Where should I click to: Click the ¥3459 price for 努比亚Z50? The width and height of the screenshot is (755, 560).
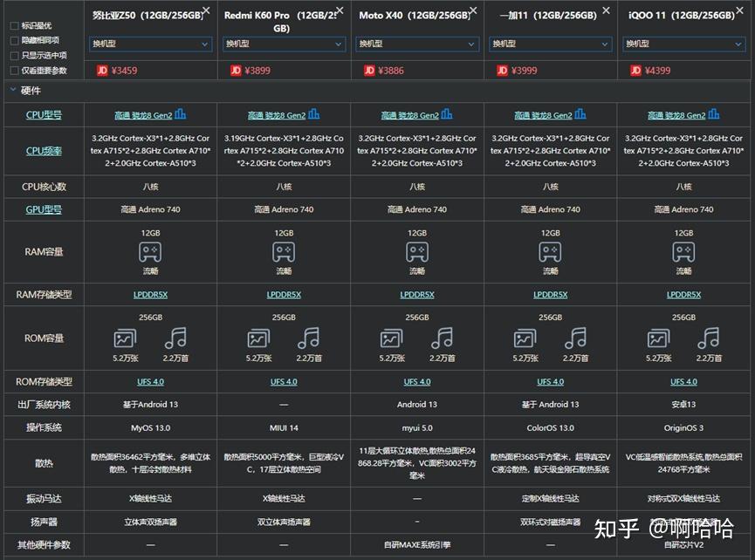coord(124,71)
